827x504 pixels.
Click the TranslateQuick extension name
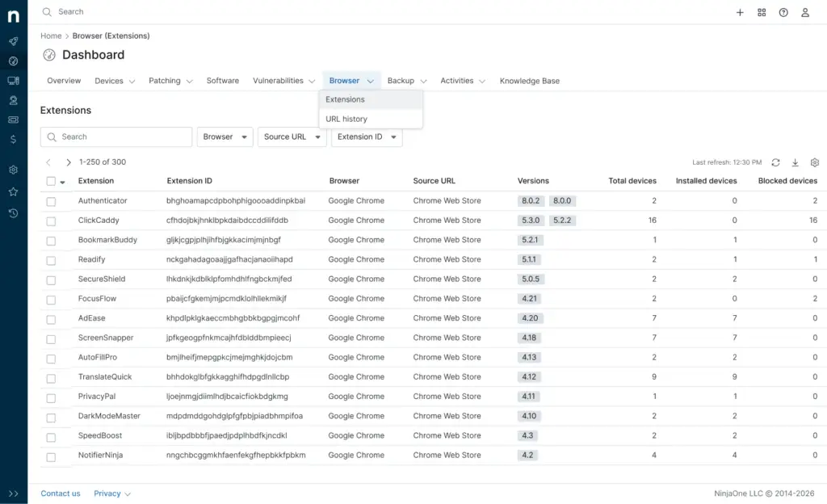(105, 377)
